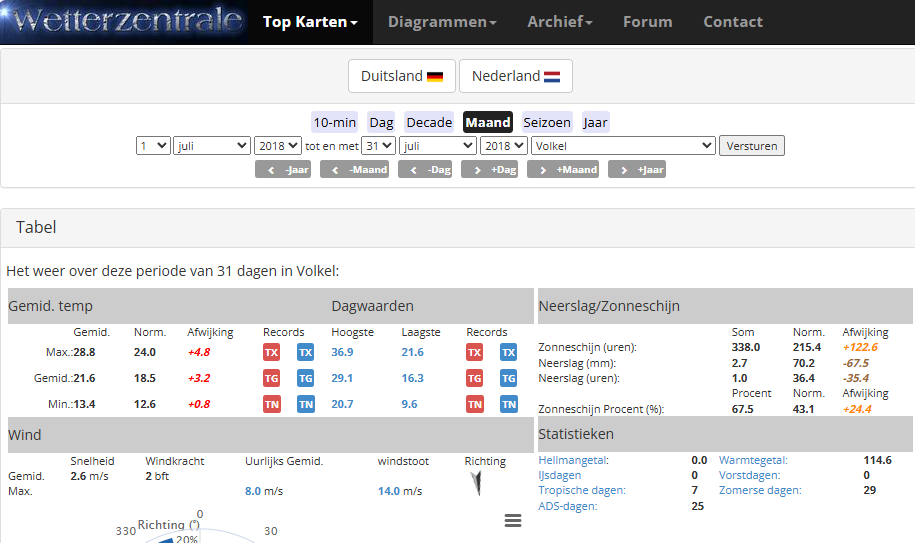
Task: Open the Forum page
Action: coord(647,22)
